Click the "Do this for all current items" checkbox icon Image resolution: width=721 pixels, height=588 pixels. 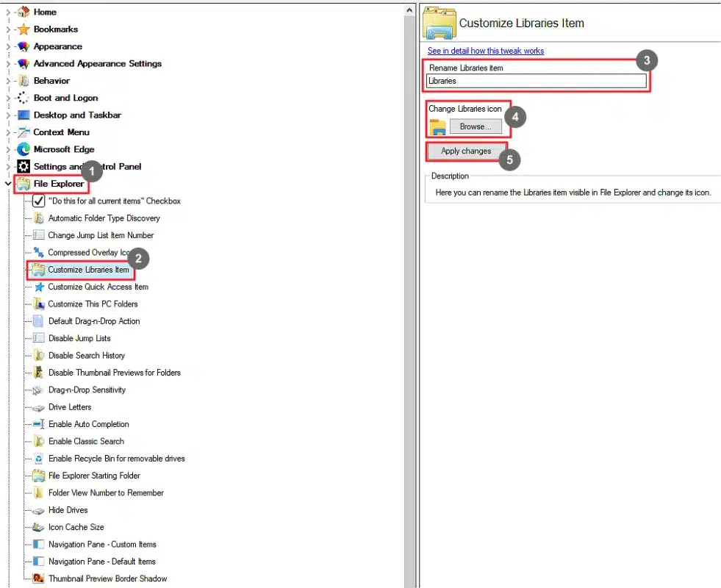[39, 201]
